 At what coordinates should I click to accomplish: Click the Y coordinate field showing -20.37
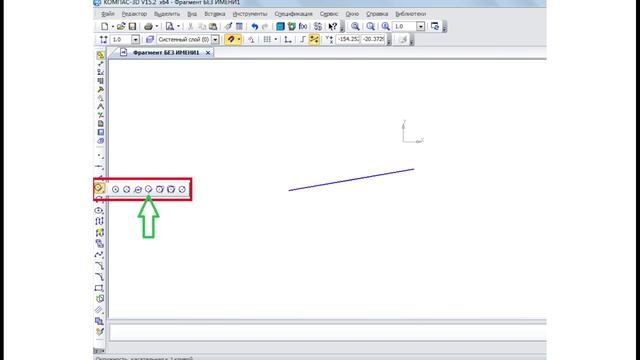pos(373,40)
